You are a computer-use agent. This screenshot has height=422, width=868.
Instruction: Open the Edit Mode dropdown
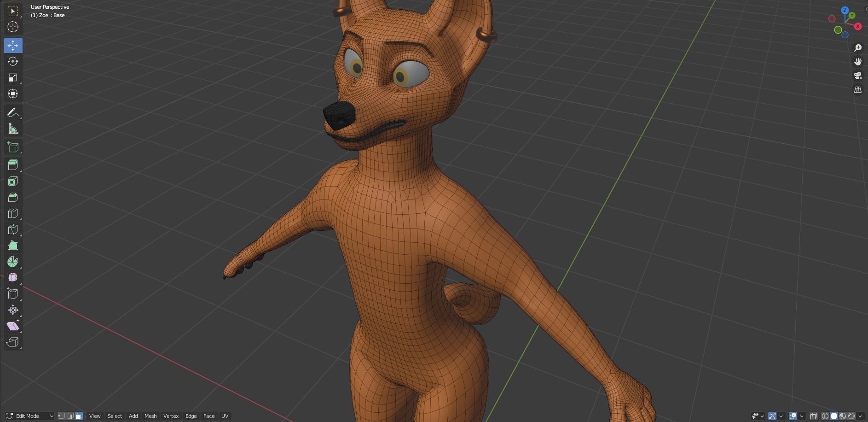(x=30, y=416)
